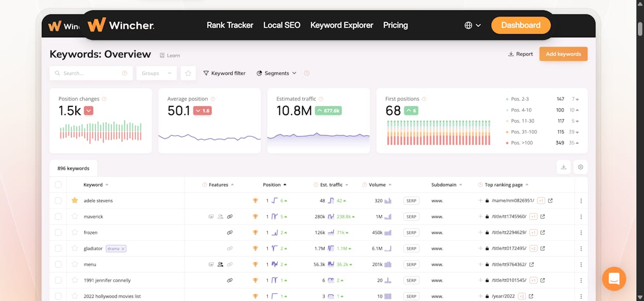The width and height of the screenshot is (644, 301).
Task: Open external link for /title/tt1745960/
Action: [542, 217]
